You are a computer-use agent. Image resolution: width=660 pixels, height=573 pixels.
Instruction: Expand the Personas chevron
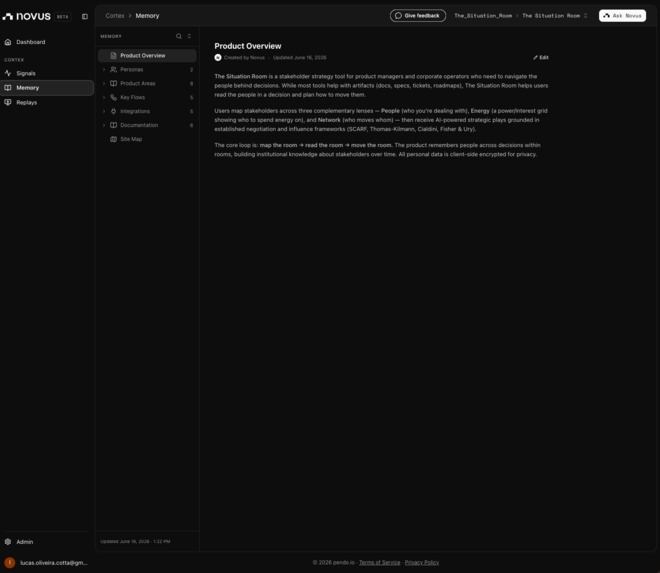point(104,69)
